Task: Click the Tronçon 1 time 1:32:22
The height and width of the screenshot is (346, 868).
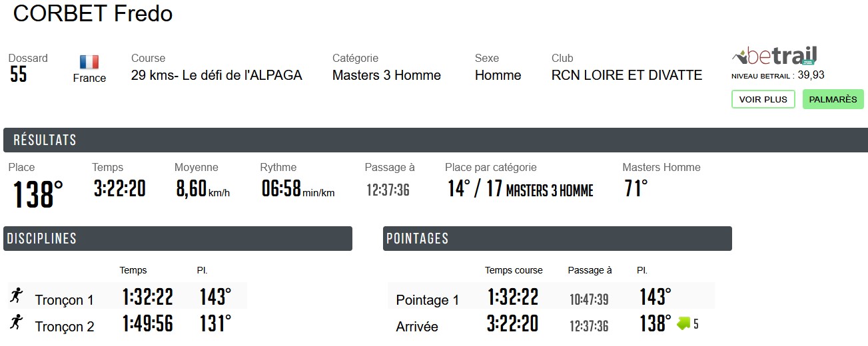Action: pos(147,297)
